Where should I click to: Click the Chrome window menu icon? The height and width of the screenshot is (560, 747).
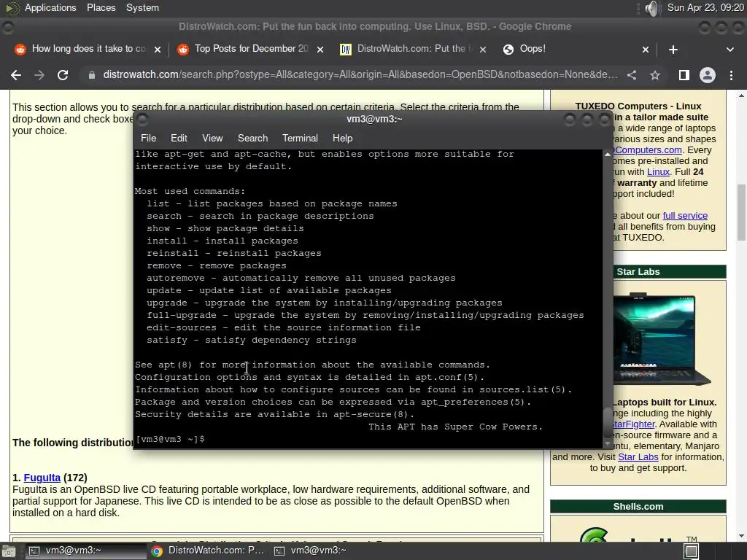7,27
